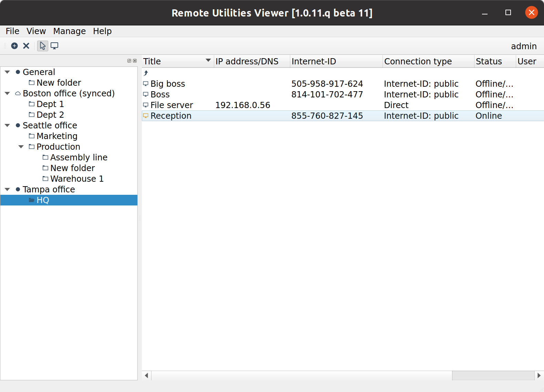
Task: Click the Boston office cloud sync icon
Action: [18, 94]
